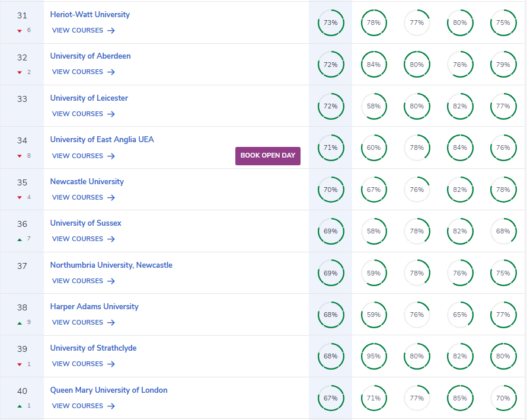Open Queen Mary University of London link
This screenshot has height=420, width=527.
109,390
